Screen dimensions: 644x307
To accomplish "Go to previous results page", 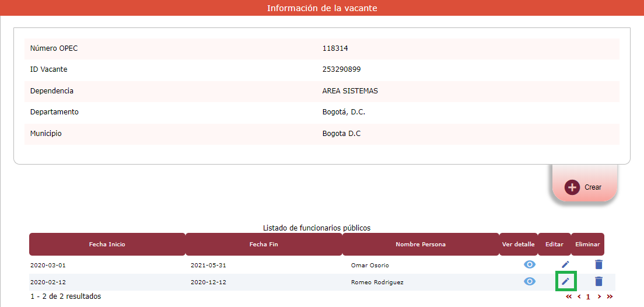I will pos(579,296).
